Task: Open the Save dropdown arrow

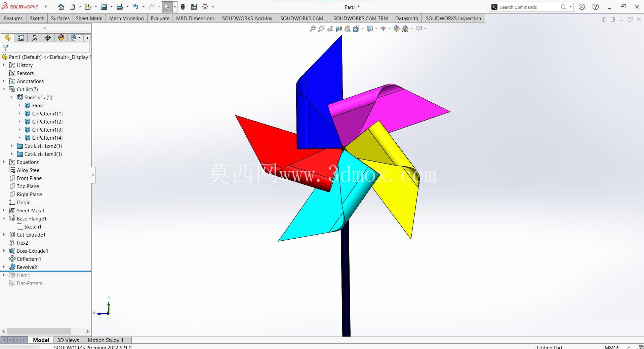Action: click(112, 7)
